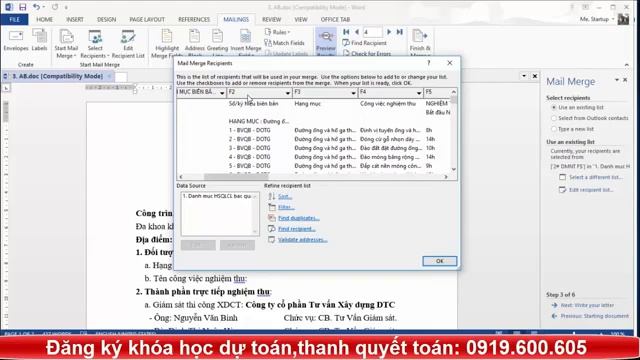Click F5 column header
The height and width of the screenshot is (360, 640).
(x=437, y=93)
